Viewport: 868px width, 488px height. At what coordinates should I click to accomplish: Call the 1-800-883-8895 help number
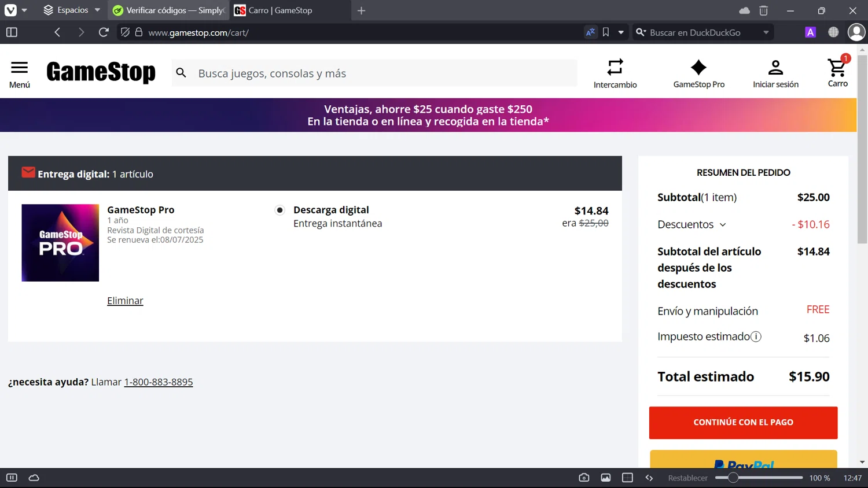pyautogui.click(x=159, y=382)
